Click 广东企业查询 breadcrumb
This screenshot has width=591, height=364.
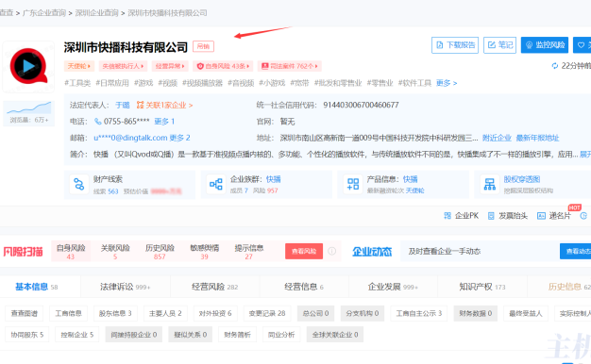44,13
